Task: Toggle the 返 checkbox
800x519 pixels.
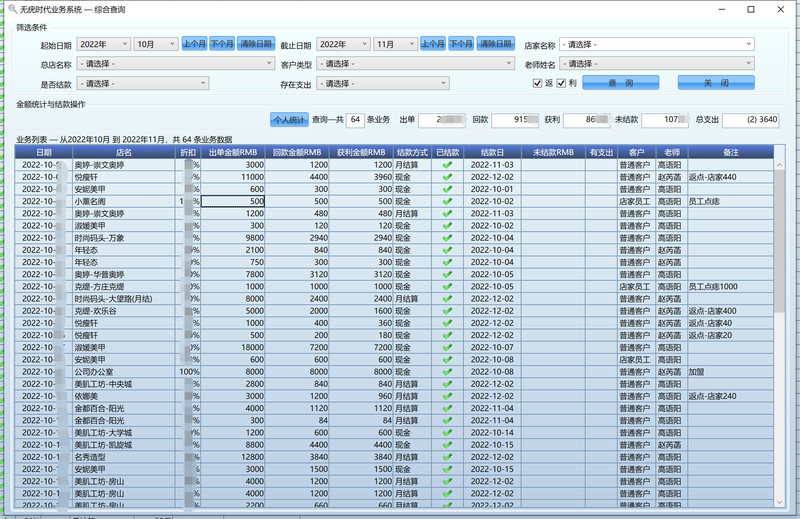Action: (537, 83)
